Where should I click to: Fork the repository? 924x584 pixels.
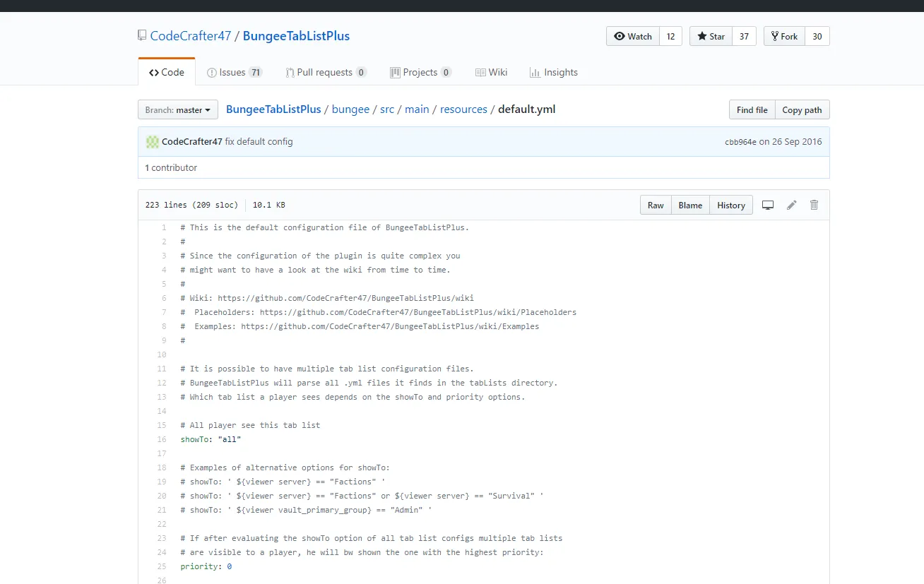coord(784,36)
